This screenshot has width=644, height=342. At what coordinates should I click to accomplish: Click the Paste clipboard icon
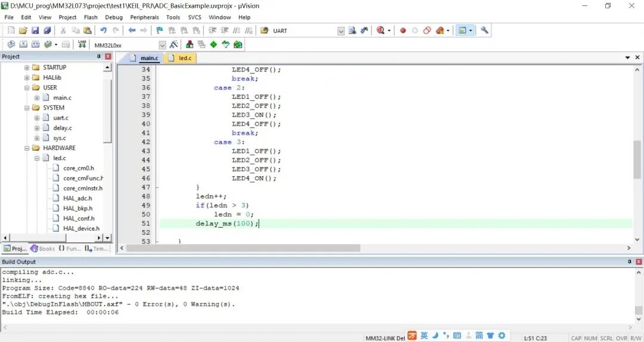coord(88,30)
